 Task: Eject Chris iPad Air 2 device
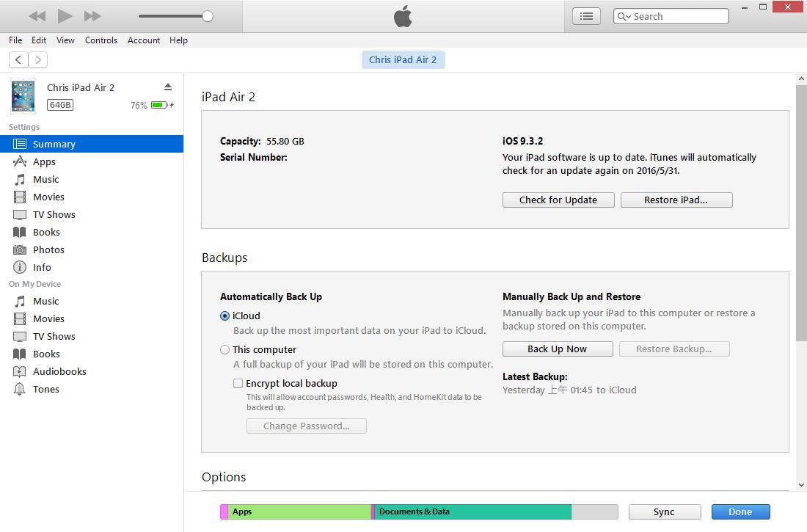pos(167,87)
